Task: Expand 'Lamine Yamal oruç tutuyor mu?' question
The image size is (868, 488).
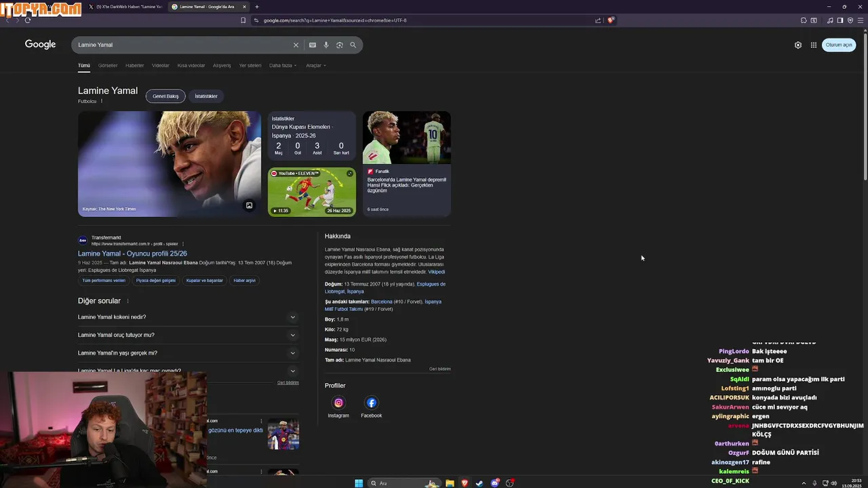Action: [188, 335]
